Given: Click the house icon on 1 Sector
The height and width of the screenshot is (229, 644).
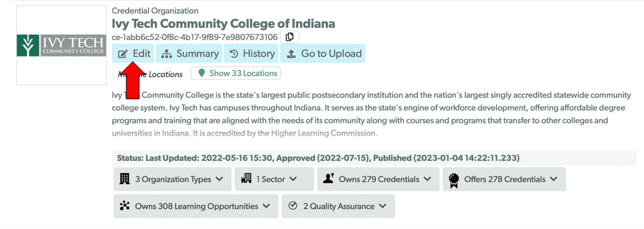Looking at the screenshot, I should (x=246, y=179).
